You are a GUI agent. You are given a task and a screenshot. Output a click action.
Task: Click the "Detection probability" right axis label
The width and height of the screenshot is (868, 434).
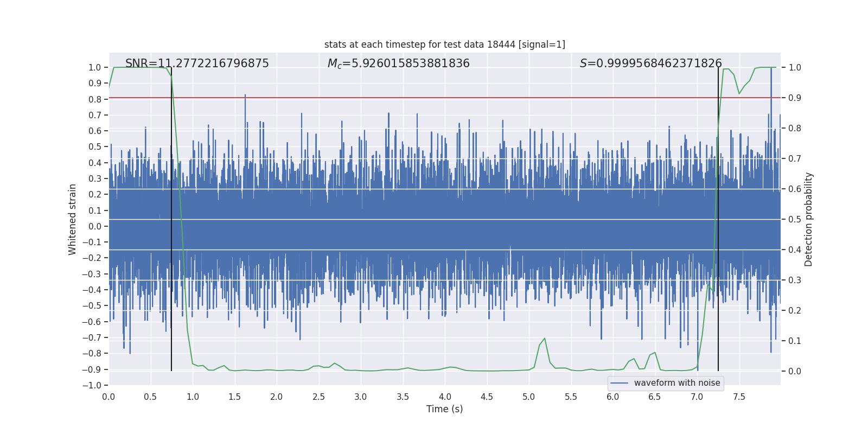coord(809,219)
